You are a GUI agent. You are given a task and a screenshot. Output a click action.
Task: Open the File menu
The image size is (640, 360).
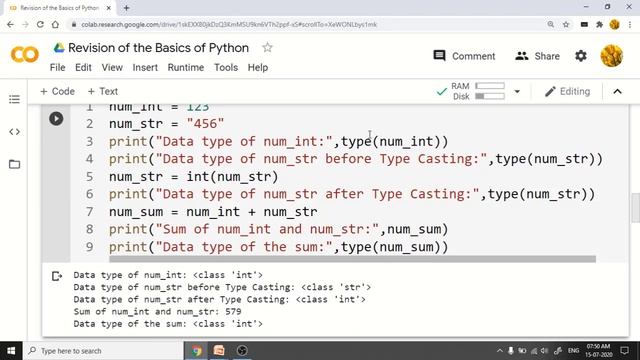coord(58,67)
